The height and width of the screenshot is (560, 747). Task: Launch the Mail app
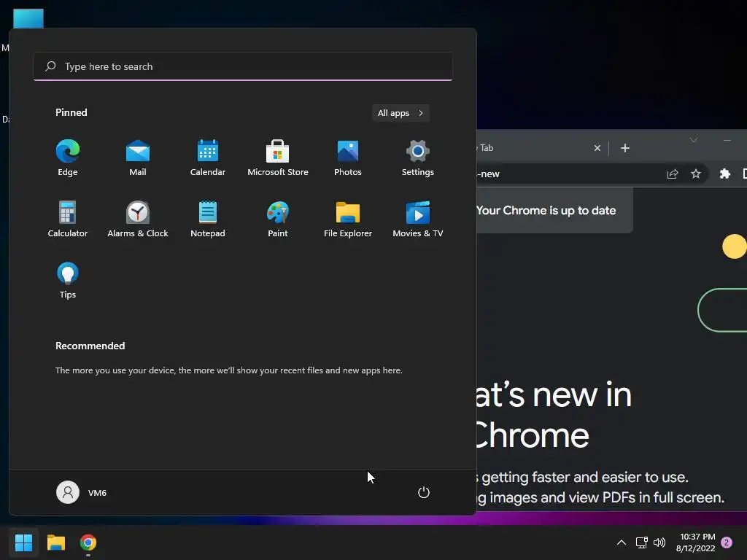138,158
